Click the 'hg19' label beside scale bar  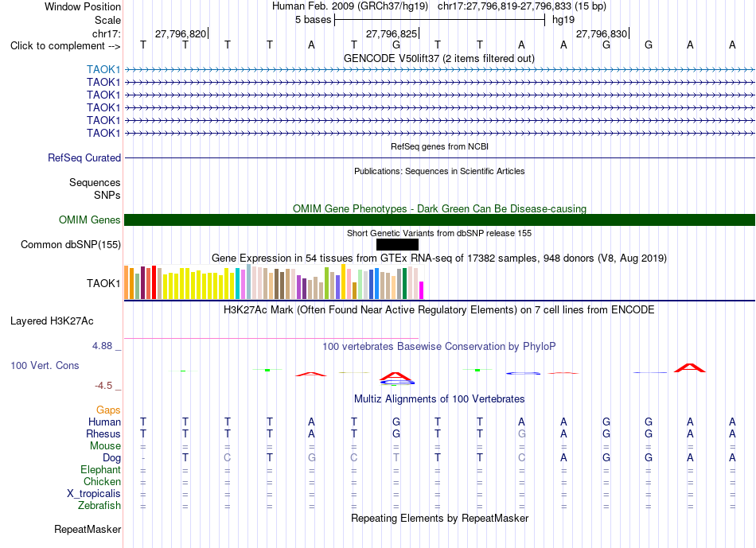[x=563, y=20]
